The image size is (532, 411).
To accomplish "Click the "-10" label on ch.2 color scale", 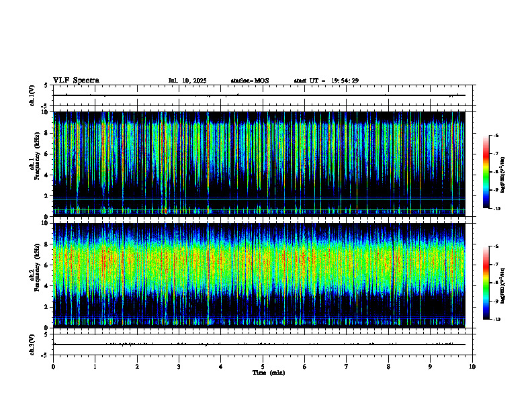I will (x=496, y=319).
